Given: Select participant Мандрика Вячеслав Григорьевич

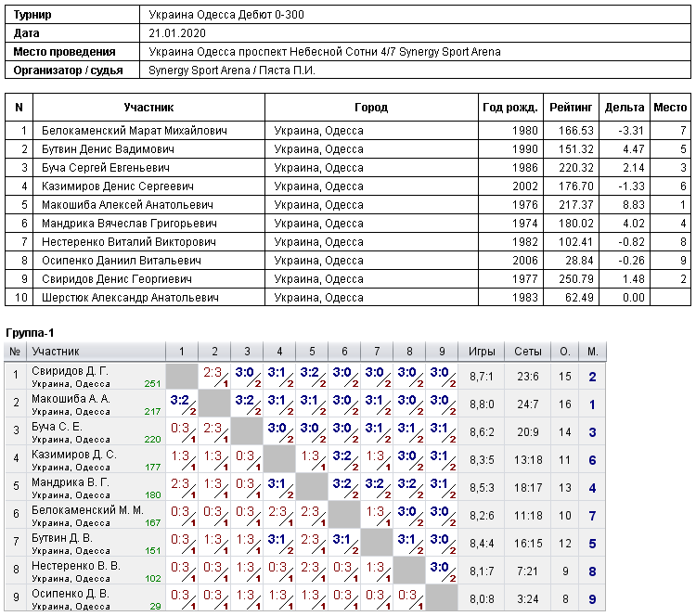Looking at the screenshot, I should pos(129,224).
